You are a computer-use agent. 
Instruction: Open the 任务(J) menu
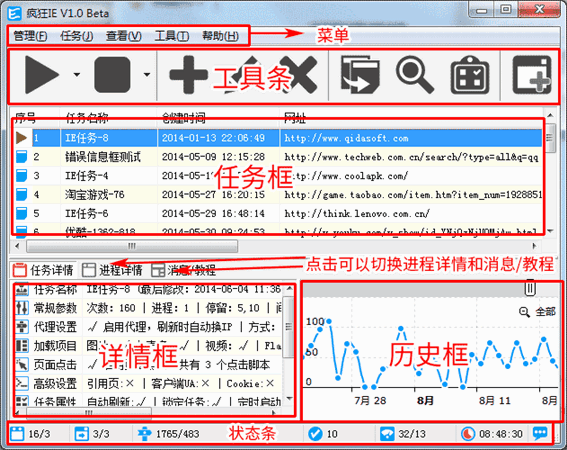tap(76, 36)
